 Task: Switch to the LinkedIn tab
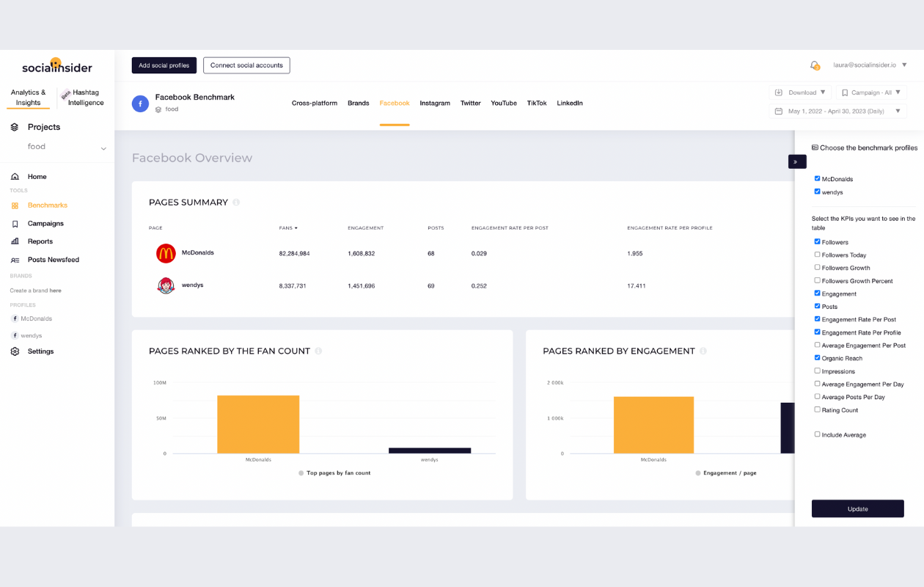pyautogui.click(x=570, y=103)
